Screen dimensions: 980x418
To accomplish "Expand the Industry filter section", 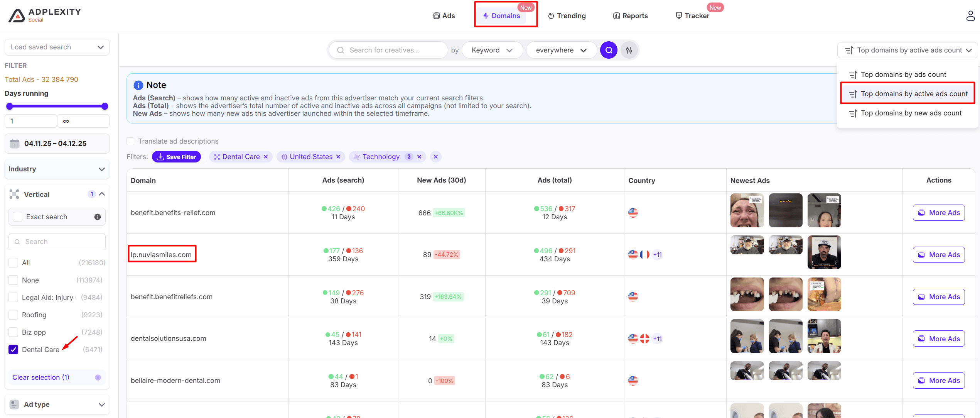I will pyautogui.click(x=57, y=169).
